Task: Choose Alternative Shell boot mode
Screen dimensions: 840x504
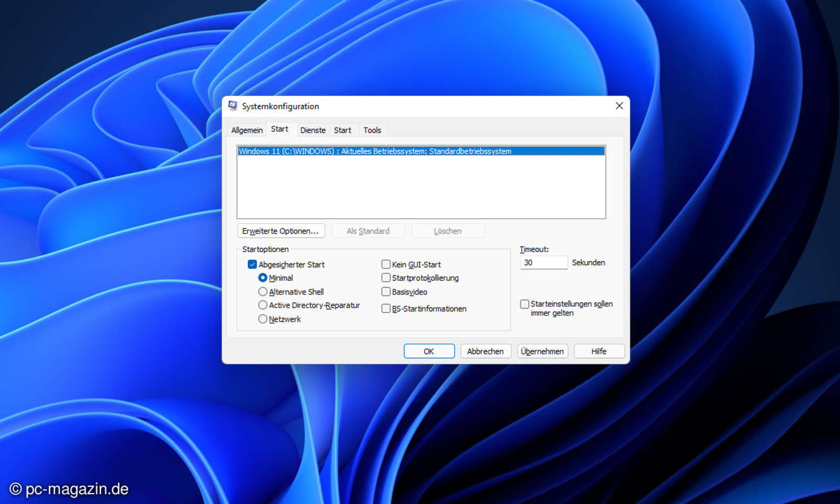Action: click(x=262, y=291)
